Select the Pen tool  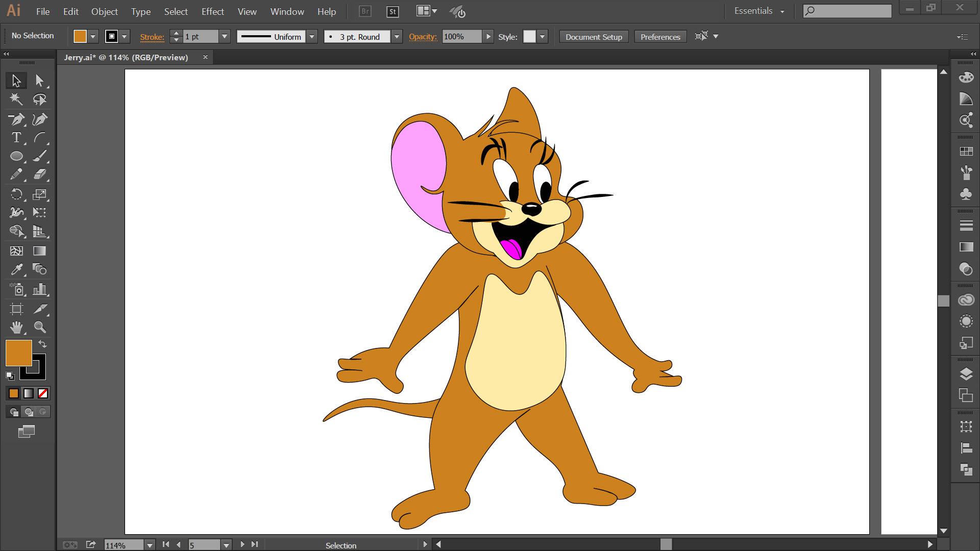click(16, 119)
